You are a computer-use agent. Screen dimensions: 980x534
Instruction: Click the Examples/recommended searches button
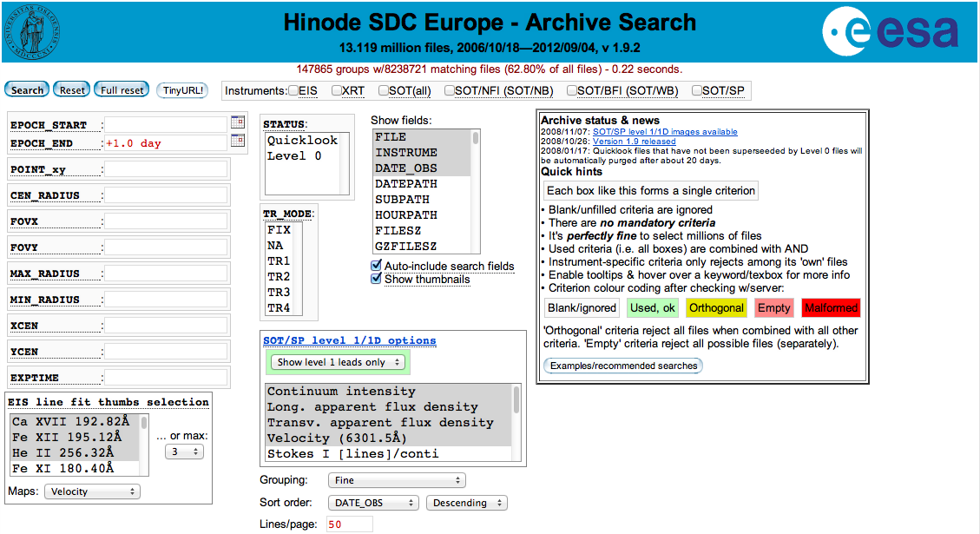(x=622, y=366)
